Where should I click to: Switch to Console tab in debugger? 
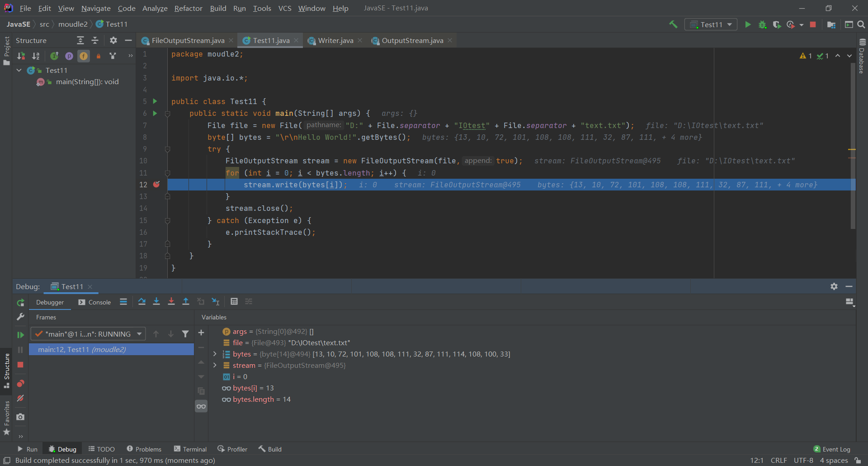[94, 302]
